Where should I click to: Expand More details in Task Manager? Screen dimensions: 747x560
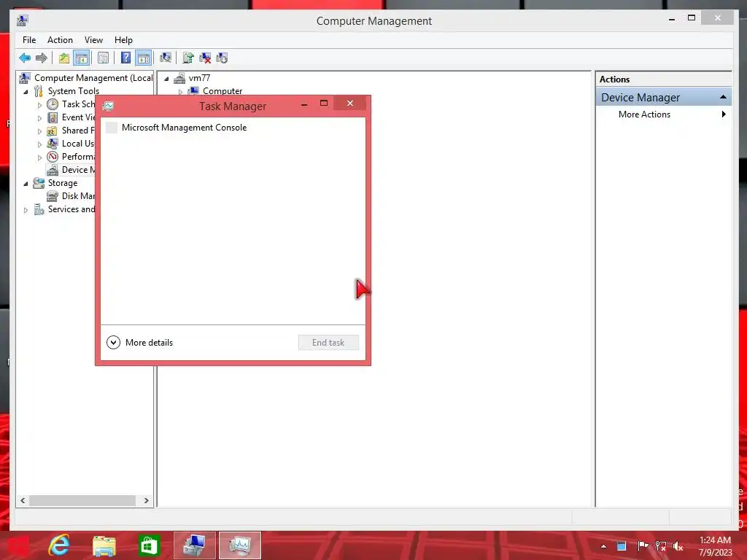click(x=139, y=343)
